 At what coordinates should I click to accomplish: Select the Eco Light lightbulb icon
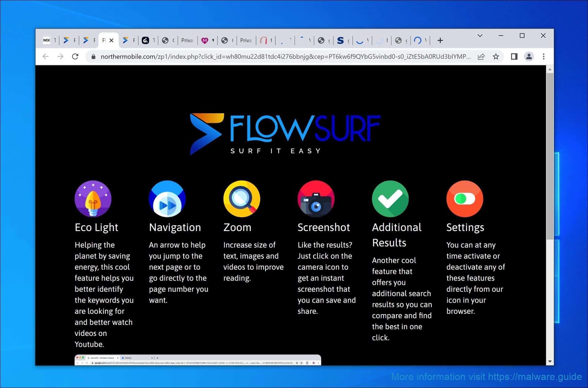(x=93, y=198)
